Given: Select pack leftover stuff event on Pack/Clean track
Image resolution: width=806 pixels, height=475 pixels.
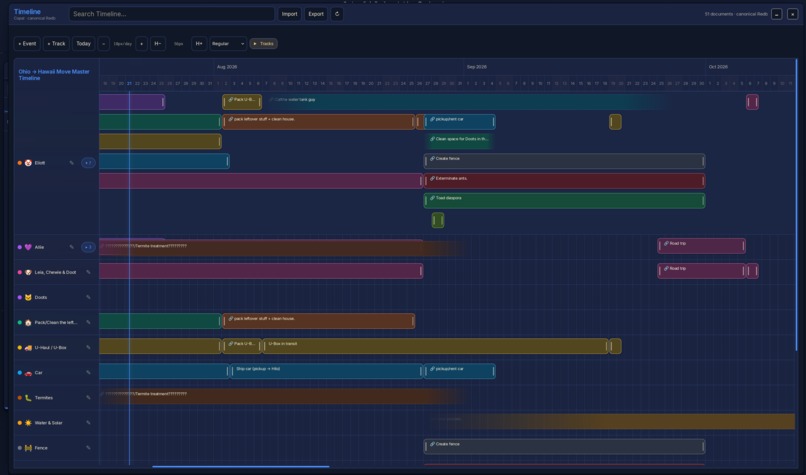Looking at the screenshot, I should [319, 321].
